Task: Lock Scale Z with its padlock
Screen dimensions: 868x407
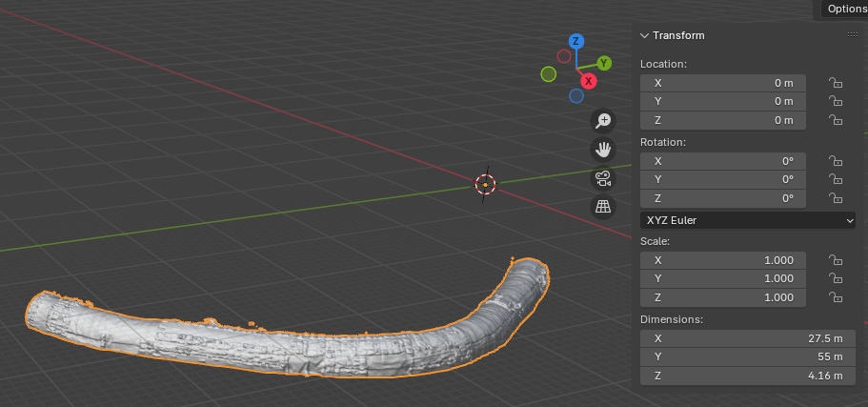Action: pos(835,297)
